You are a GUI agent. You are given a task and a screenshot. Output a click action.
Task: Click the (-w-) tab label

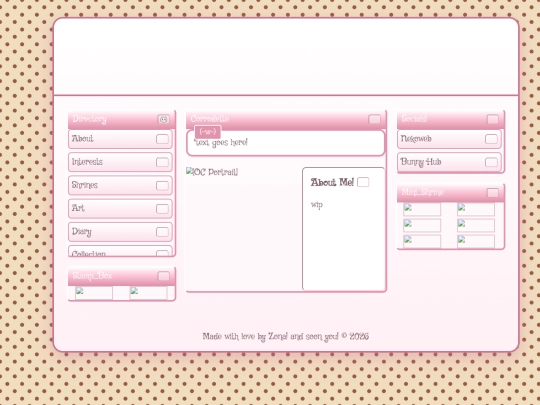[x=208, y=132]
